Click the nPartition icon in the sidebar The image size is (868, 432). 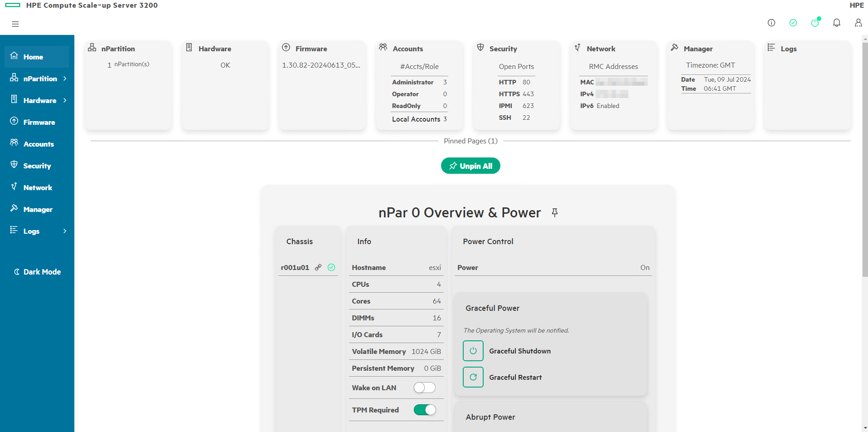tap(14, 78)
